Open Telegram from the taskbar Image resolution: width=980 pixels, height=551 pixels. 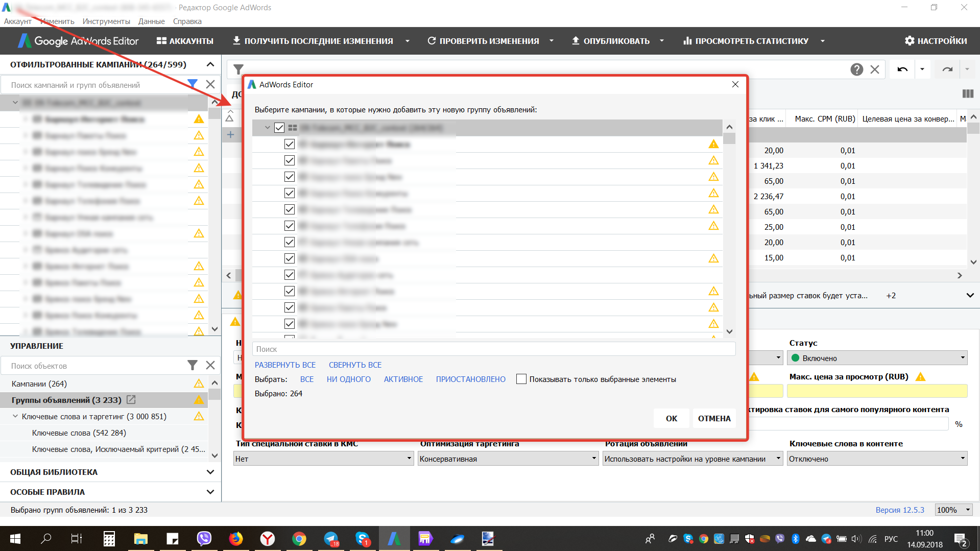(331, 539)
